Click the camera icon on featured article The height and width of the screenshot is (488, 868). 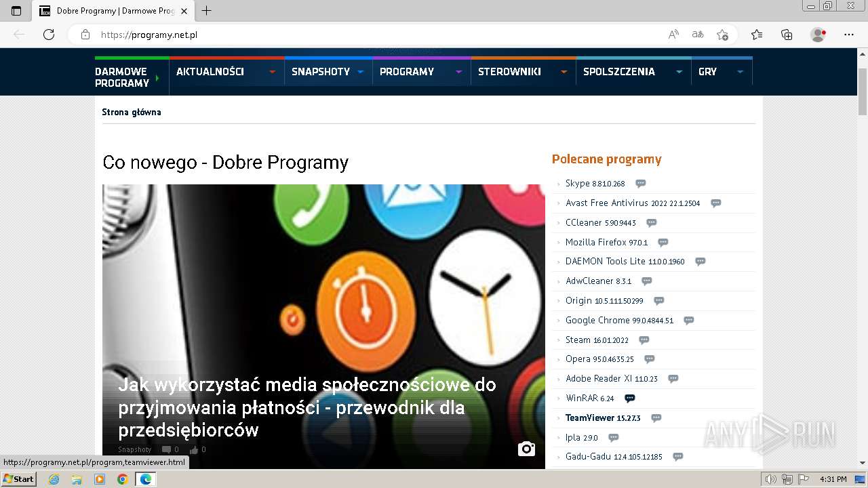click(526, 449)
